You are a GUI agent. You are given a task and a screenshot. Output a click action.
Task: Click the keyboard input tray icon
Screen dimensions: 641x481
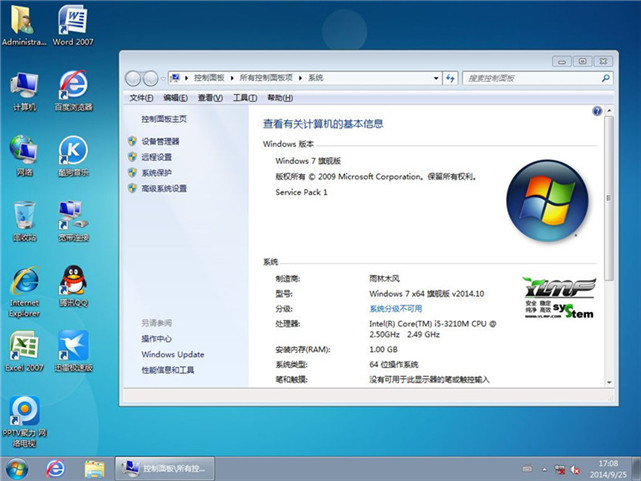[527, 469]
